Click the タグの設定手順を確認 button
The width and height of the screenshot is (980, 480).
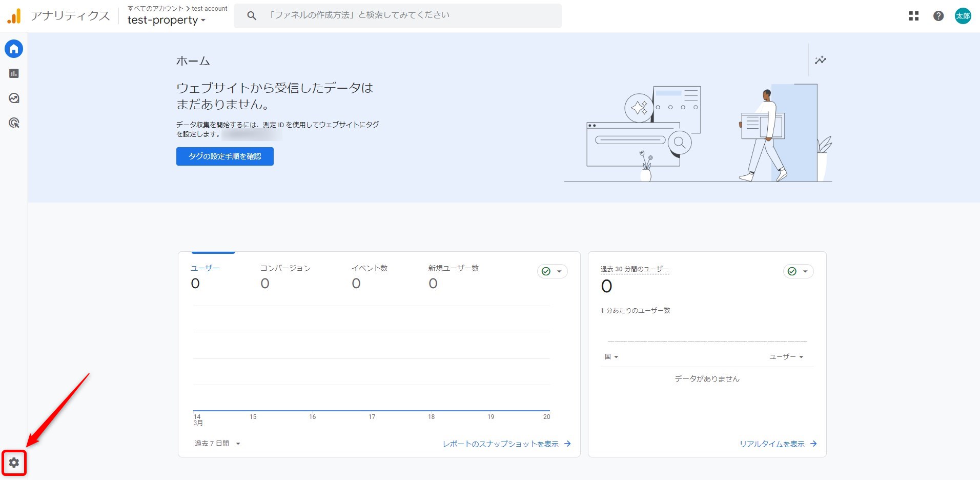click(x=224, y=156)
